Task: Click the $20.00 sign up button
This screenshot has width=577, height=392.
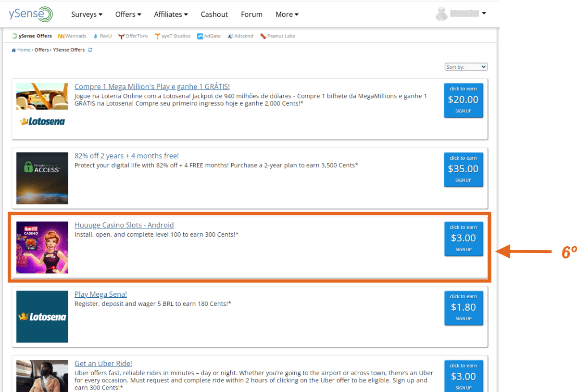Action: pos(464,100)
